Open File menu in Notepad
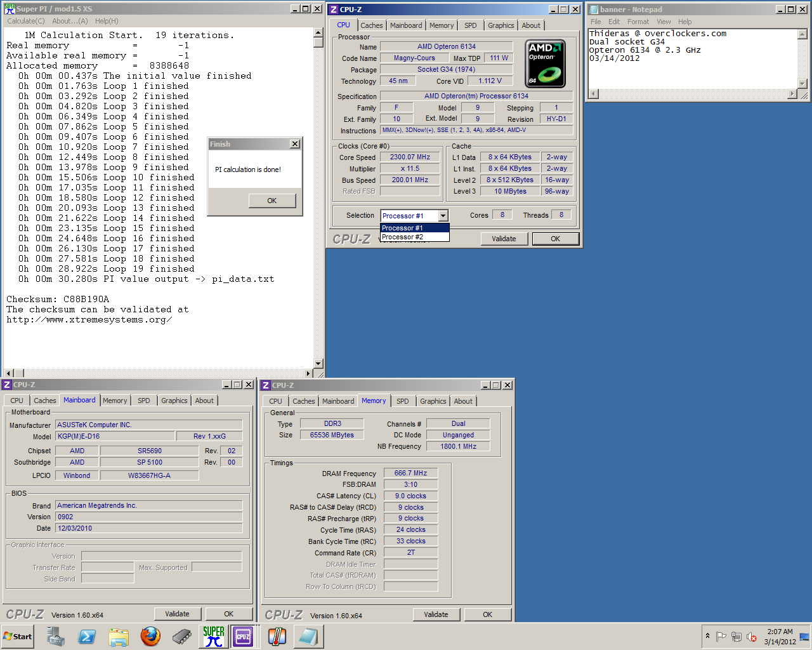The height and width of the screenshot is (650, 812). tap(596, 22)
